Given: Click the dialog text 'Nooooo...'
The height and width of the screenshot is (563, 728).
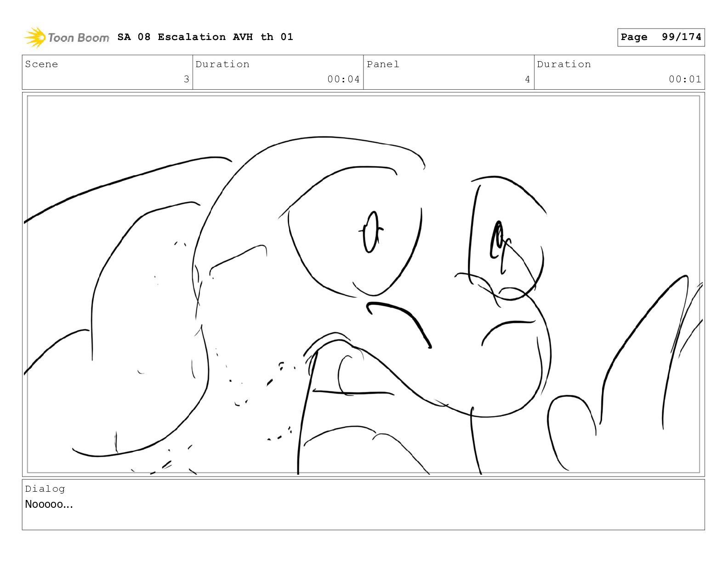Looking at the screenshot, I should [x=49, y=504].
